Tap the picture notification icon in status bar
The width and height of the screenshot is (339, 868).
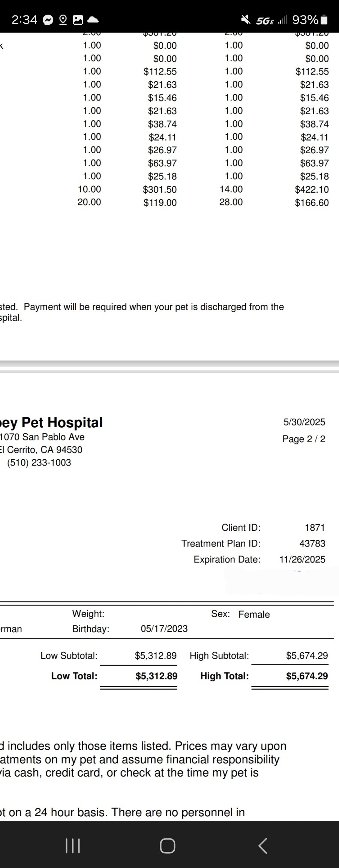[x=78, y=20]
